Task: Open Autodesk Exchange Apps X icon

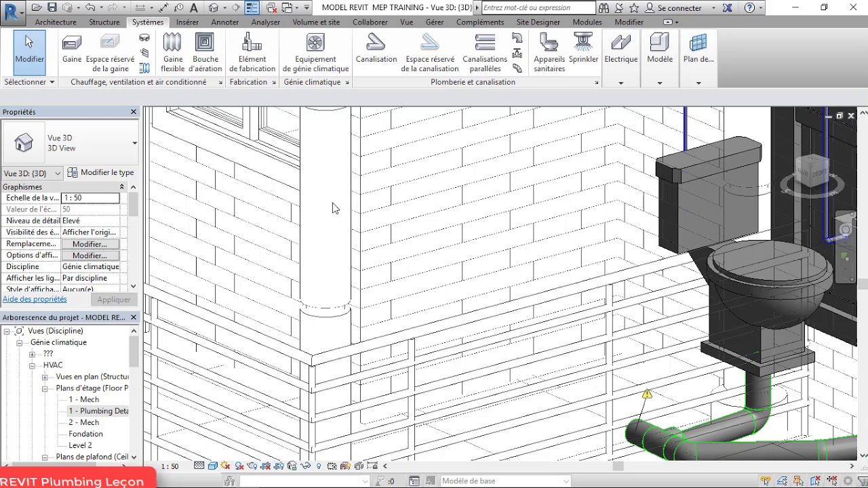Action: tap(728, 7)
